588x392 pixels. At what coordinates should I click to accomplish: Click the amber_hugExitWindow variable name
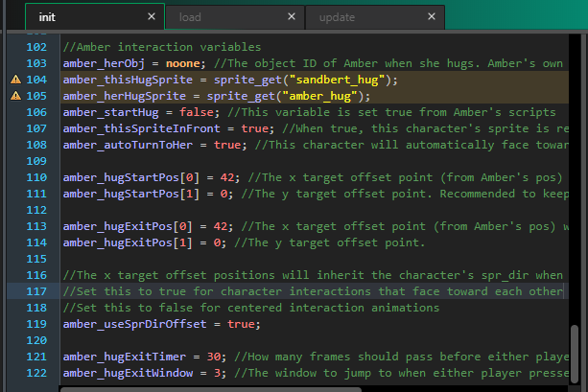[x=128, y=373]
